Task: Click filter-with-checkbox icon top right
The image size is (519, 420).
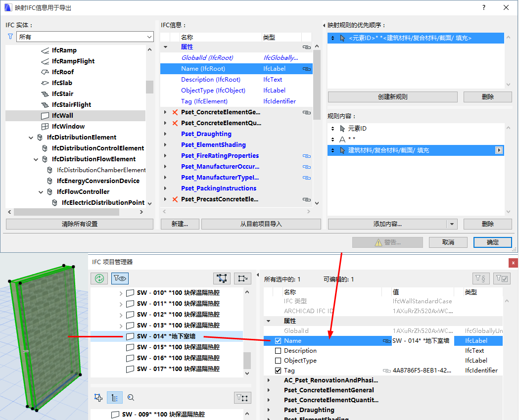Action: click(x=502, y=279)
